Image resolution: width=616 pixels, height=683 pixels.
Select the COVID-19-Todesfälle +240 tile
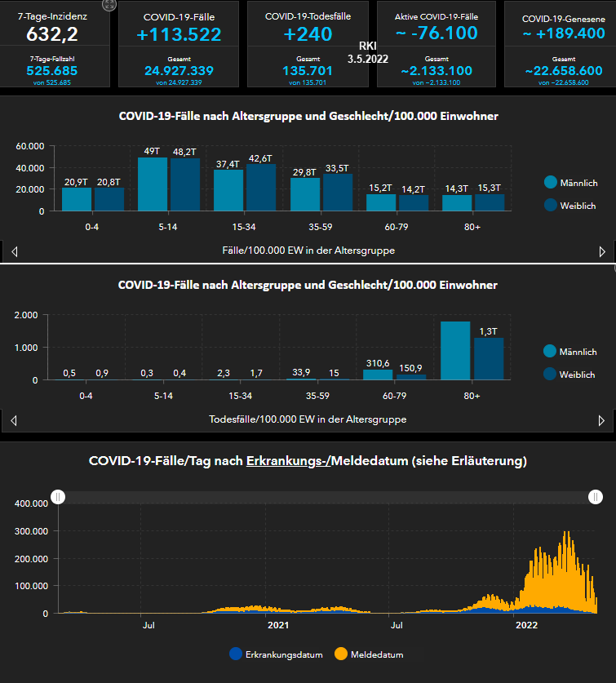308,44
